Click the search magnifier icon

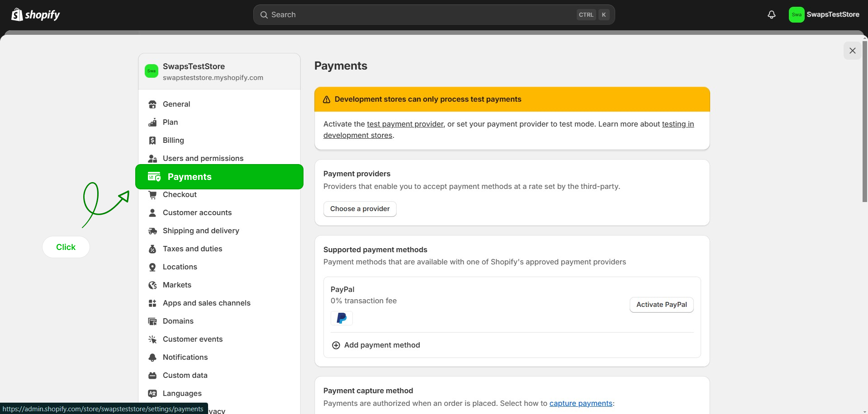[264, 15]
